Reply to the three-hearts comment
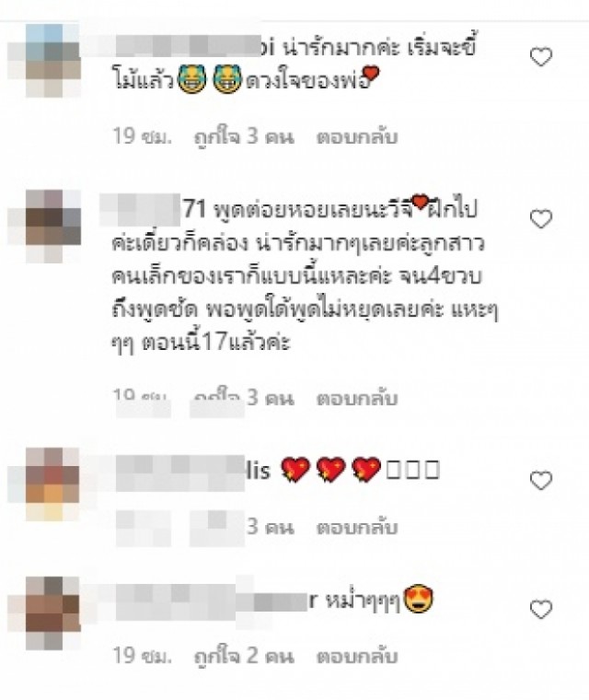 click(x=357, y=527)
